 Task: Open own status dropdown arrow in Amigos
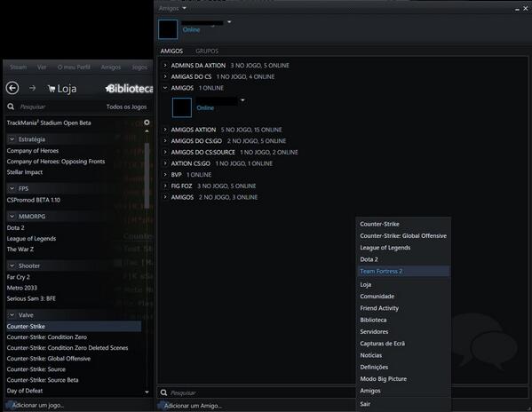coord(229,21)
